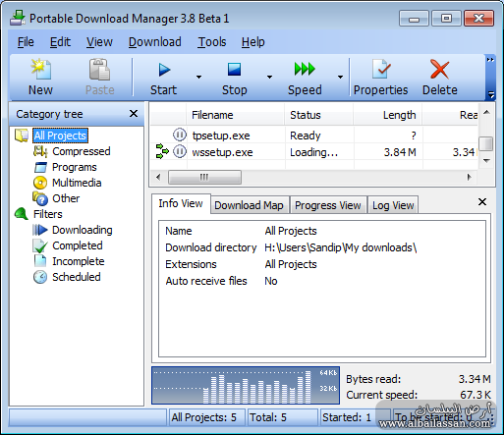Close the Category tree panel

pos(134,114)
